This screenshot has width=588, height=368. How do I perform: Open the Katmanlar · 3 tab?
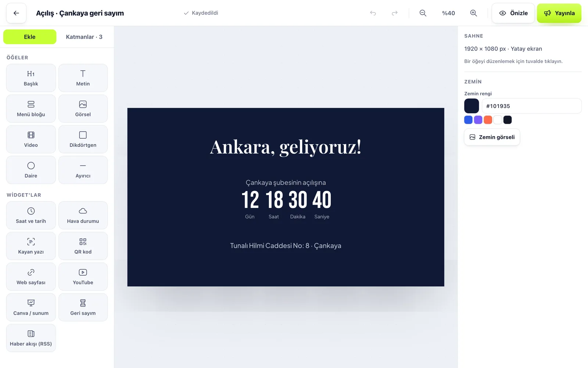(84, 37)
